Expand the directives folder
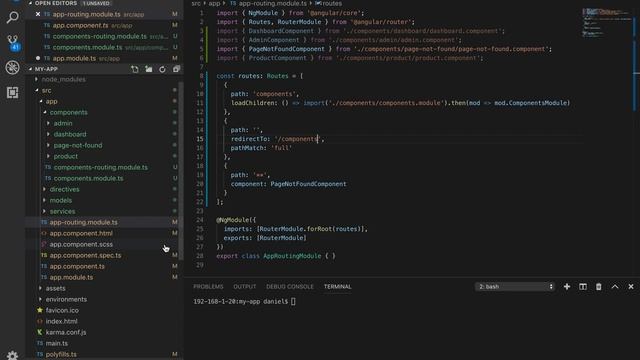 pos(44,189)
